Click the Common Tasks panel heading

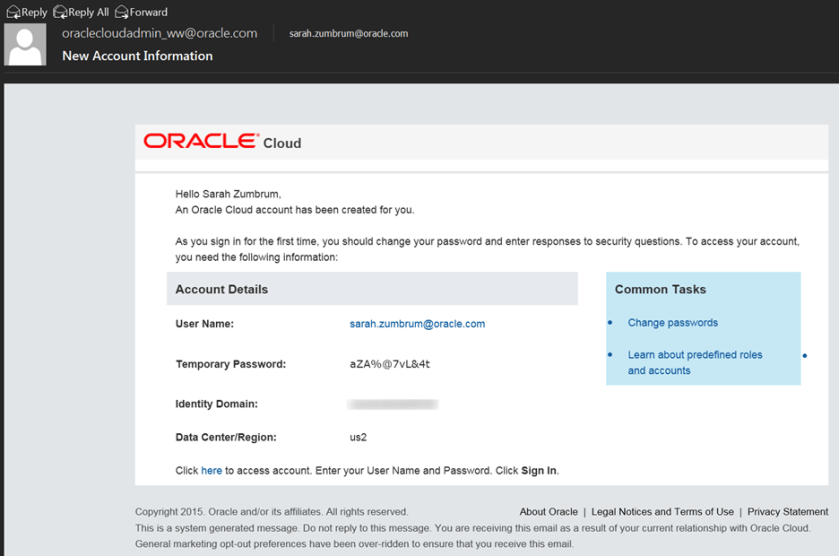[660, 289]
